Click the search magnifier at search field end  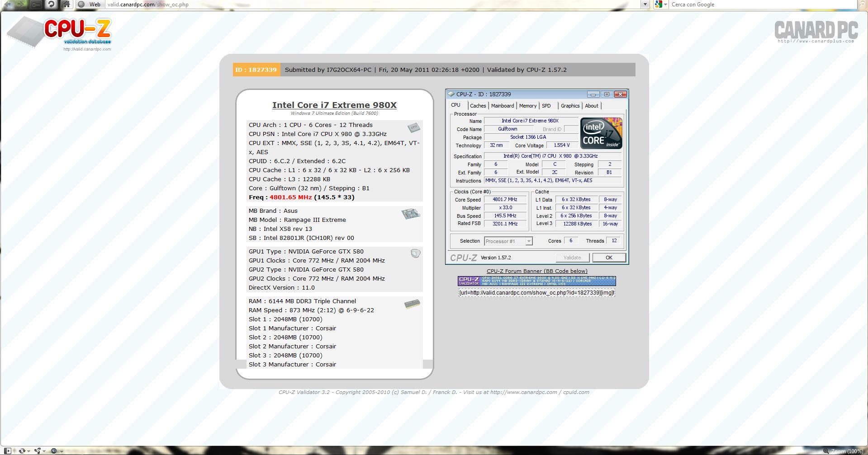pos(861,4)
